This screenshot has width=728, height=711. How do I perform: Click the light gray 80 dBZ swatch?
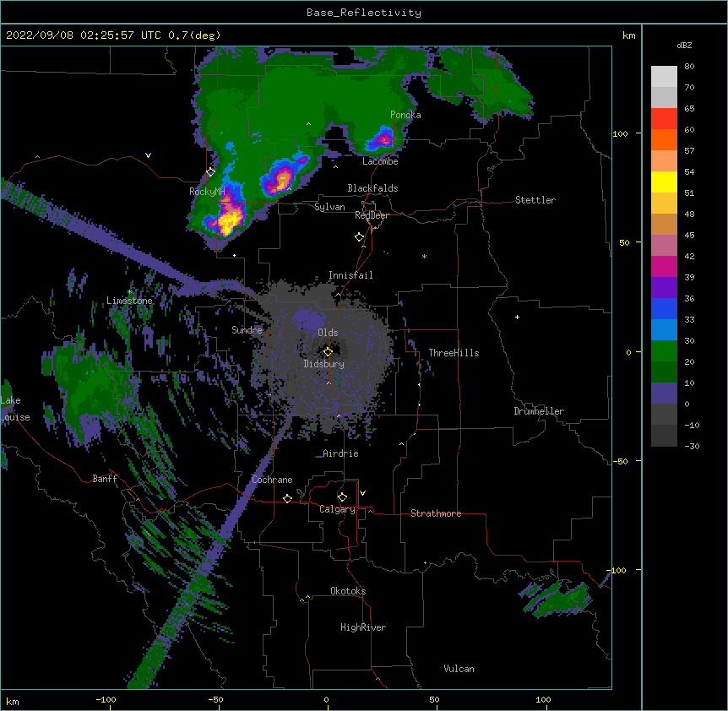664,77
